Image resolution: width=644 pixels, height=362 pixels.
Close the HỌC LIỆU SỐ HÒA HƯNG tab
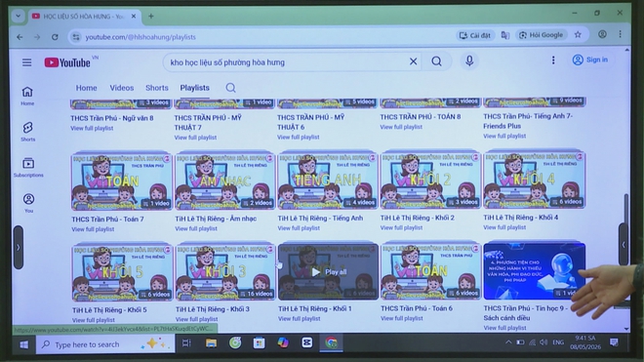[x=134, y=16]
